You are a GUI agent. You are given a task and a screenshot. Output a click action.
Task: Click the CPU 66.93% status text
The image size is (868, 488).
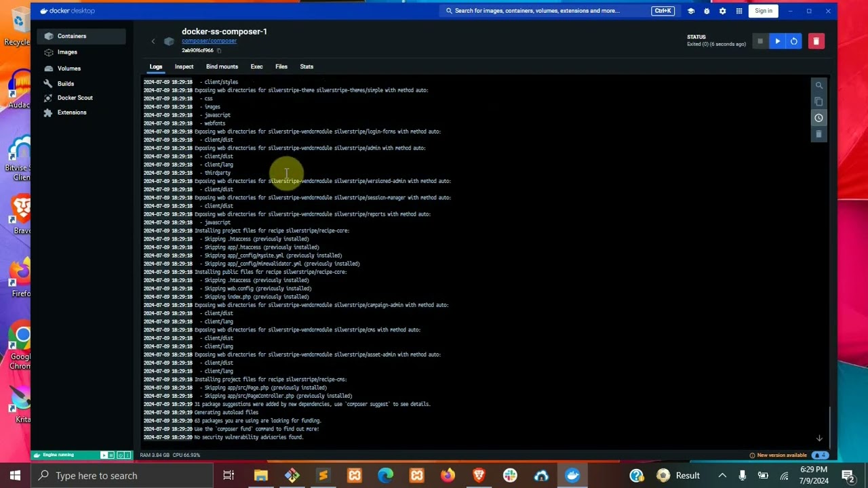pos(186,455)
